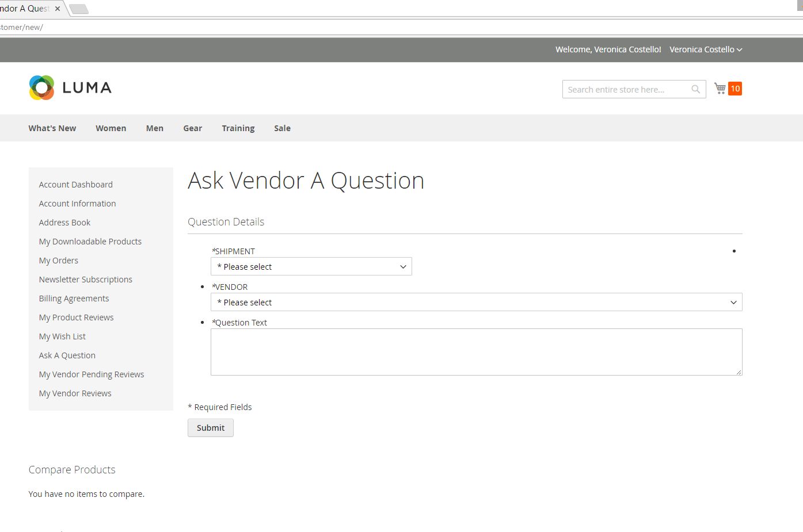Click the Ask Vendor A Question heading
This screenshot has height=532, width=803.
(x=306, y=181)
